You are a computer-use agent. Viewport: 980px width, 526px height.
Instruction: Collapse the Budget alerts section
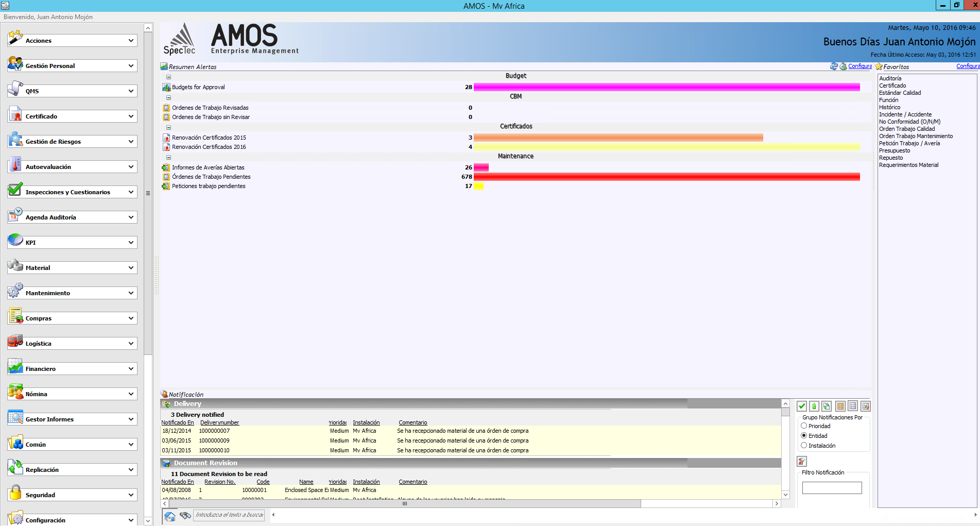coord(168,76)
